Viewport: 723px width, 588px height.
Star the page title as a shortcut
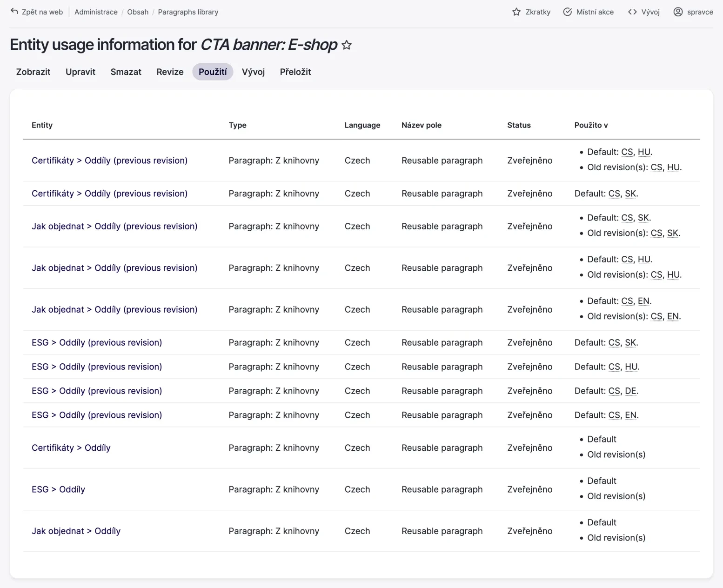(x=347, y=45)
